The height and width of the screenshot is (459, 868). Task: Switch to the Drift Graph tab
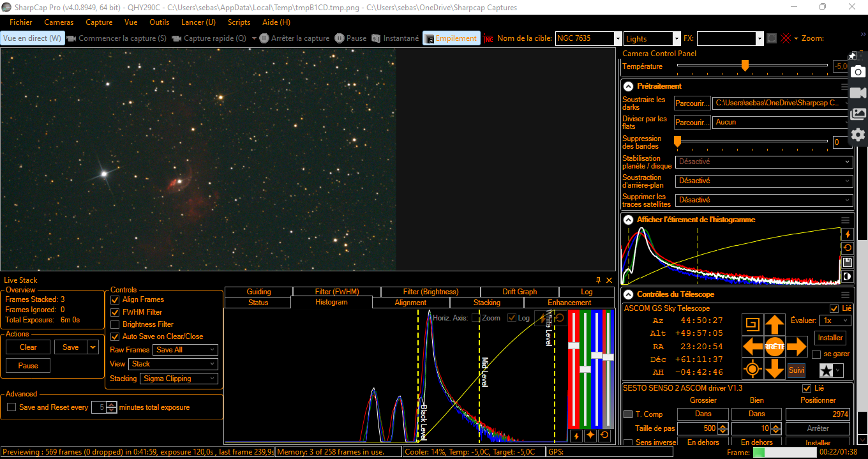pos(519,292)
